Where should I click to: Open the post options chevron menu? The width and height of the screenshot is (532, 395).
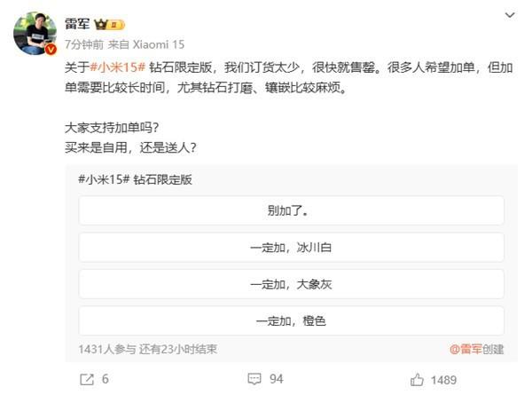point(510,15)
